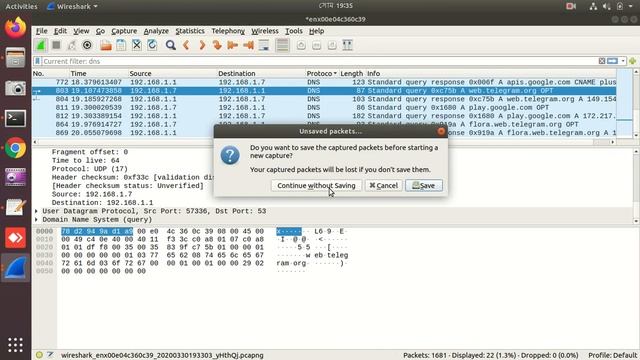
Task: Open the Edit menu
Action: coord(60,31)
